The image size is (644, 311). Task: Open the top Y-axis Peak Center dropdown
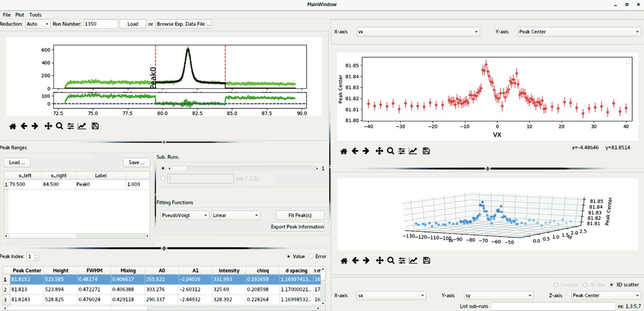(579, 32)
